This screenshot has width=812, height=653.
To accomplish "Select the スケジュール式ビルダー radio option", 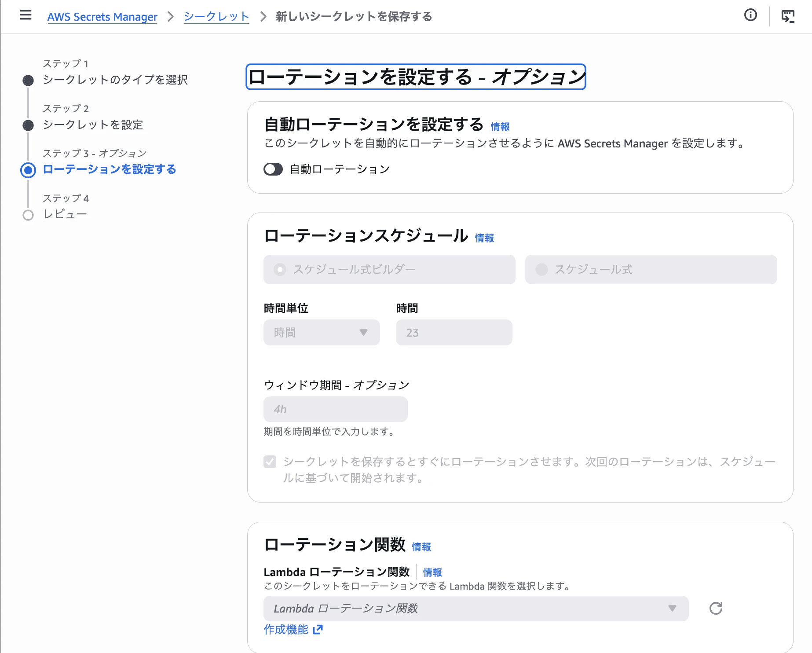I will [x=280, y=269].
